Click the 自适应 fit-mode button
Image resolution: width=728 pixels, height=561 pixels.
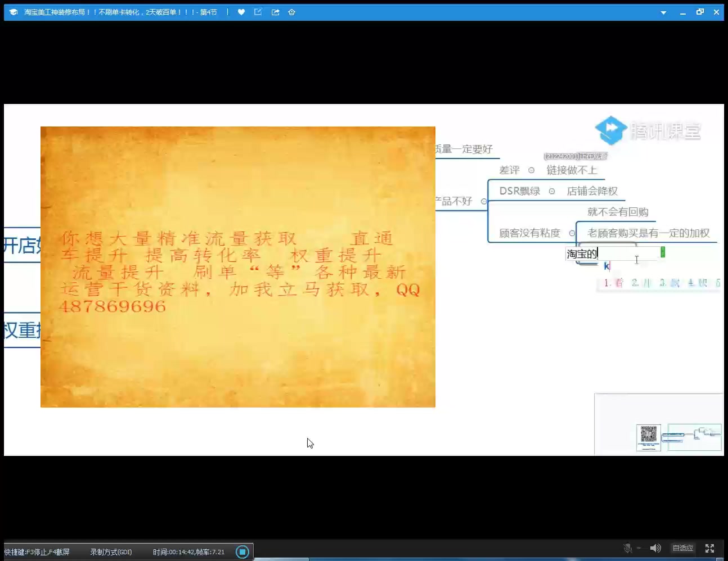[683, 548]
